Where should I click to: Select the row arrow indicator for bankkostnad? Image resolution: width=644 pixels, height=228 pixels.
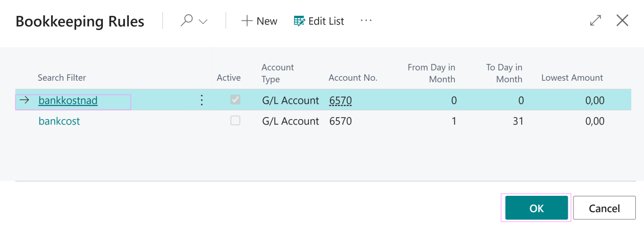(24, 100)
